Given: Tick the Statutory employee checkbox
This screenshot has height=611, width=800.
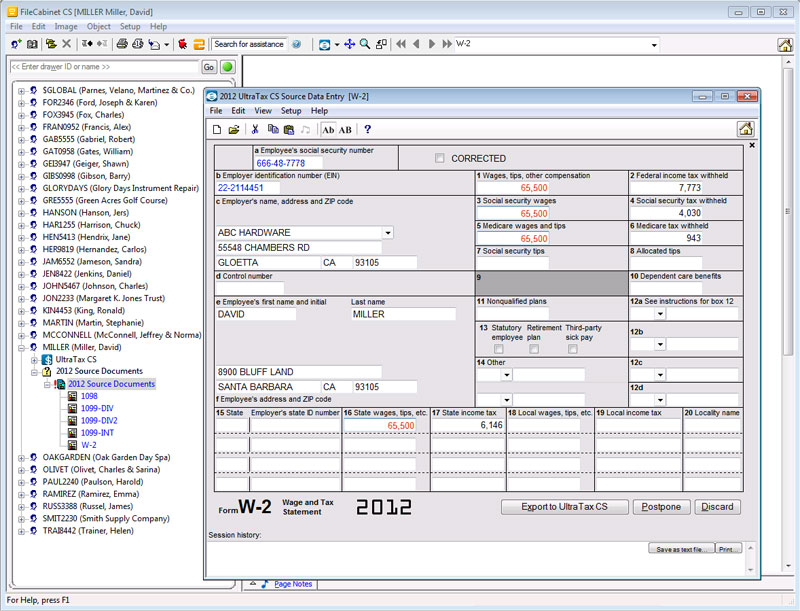Looking at the screenshot, I should coord(498,349).
